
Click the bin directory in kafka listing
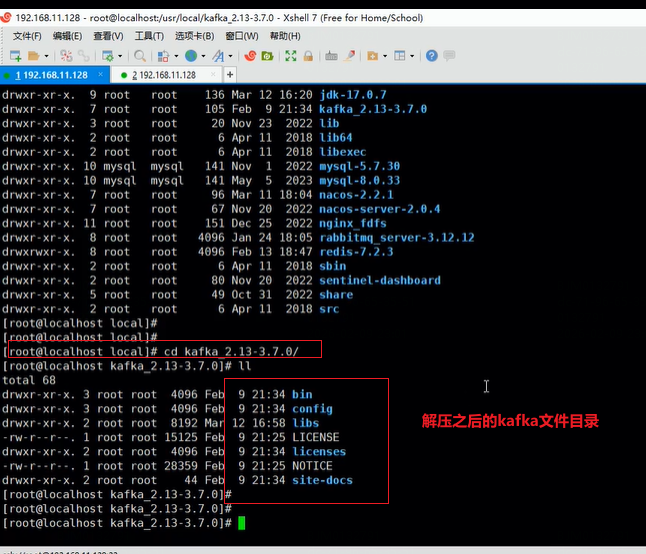coord(302,395)
